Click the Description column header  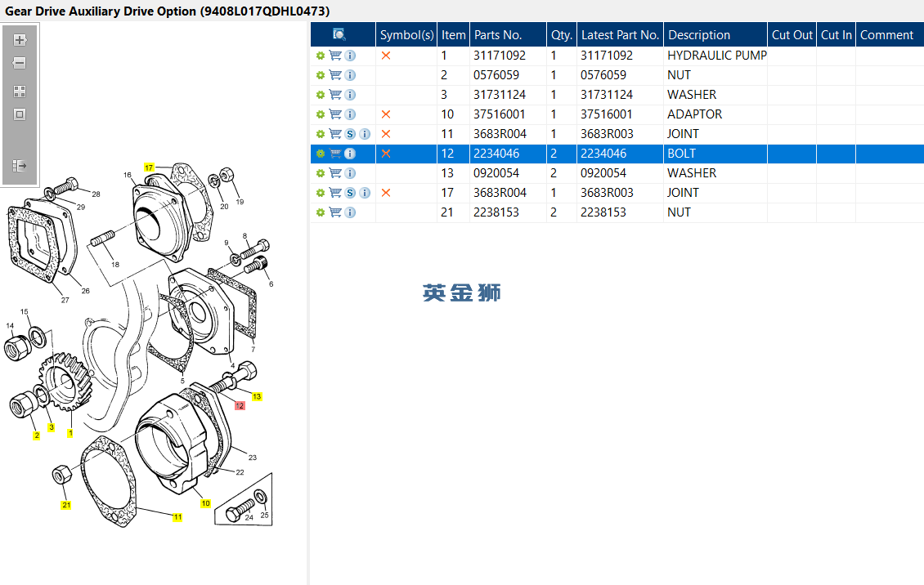699,35
